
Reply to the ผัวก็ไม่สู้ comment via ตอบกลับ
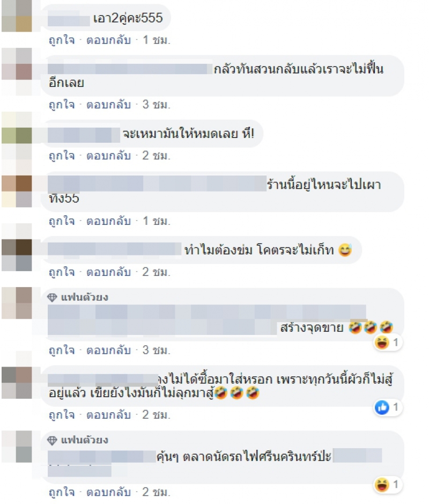(x=108, y=415)
